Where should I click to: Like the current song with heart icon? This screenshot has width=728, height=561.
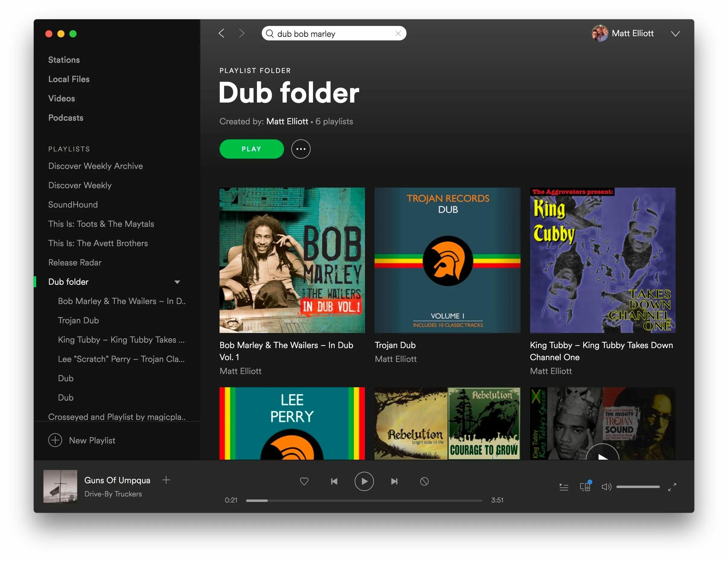[304, 481]
